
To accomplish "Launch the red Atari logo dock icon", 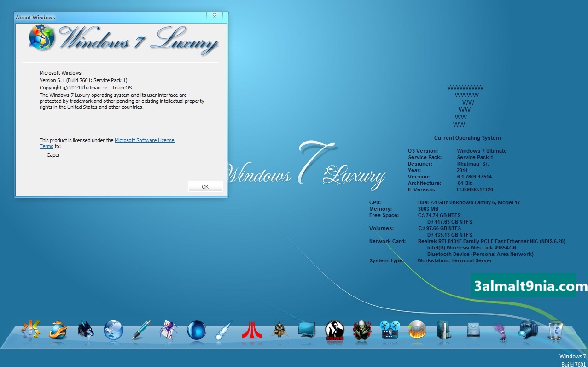I will coord(252,330).
